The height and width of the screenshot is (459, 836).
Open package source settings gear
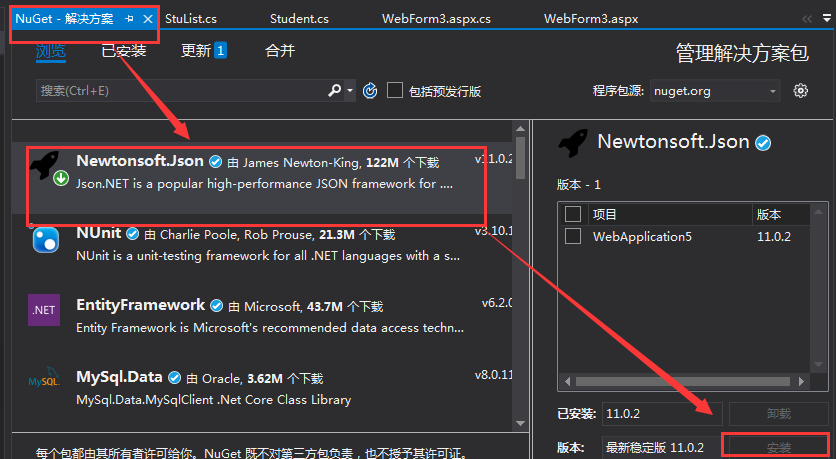coord(800,91)
